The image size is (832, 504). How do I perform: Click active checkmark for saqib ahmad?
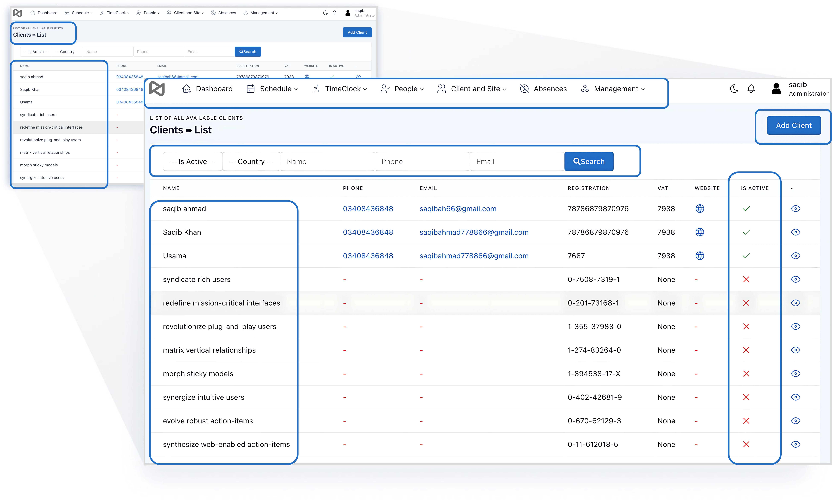[746, 209]
